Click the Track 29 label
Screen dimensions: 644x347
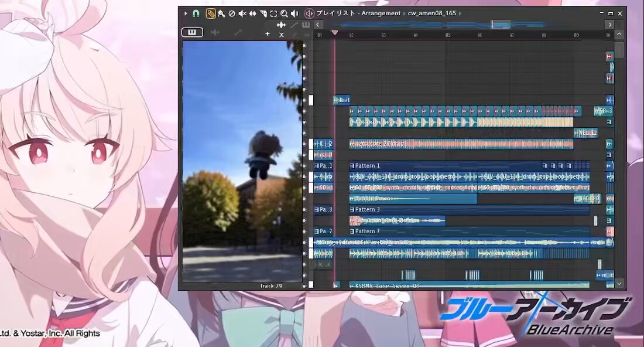tap(270, 285)
